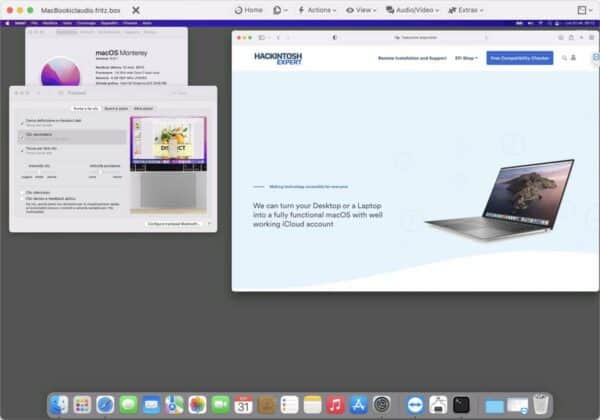Open Safari from the Dock
Image resolution: width=600 pixels, height=420 pixels.
pos(105,405)
